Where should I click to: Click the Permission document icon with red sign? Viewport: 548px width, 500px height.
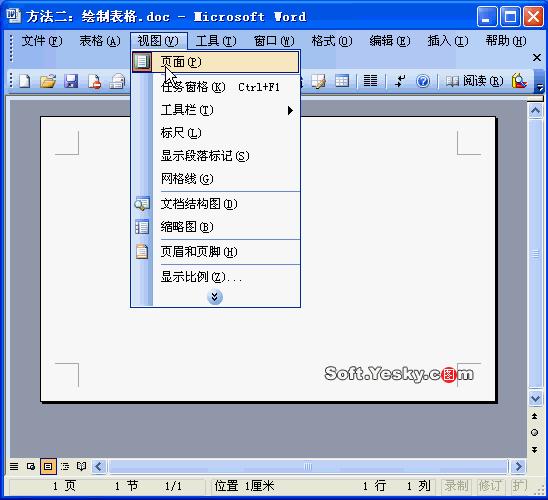tap(94, 81)
